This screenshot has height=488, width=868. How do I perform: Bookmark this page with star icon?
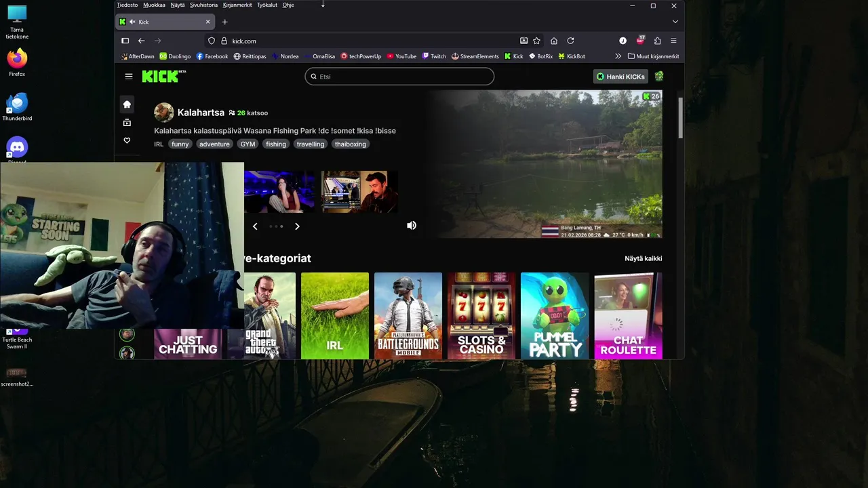coord(536,41)
